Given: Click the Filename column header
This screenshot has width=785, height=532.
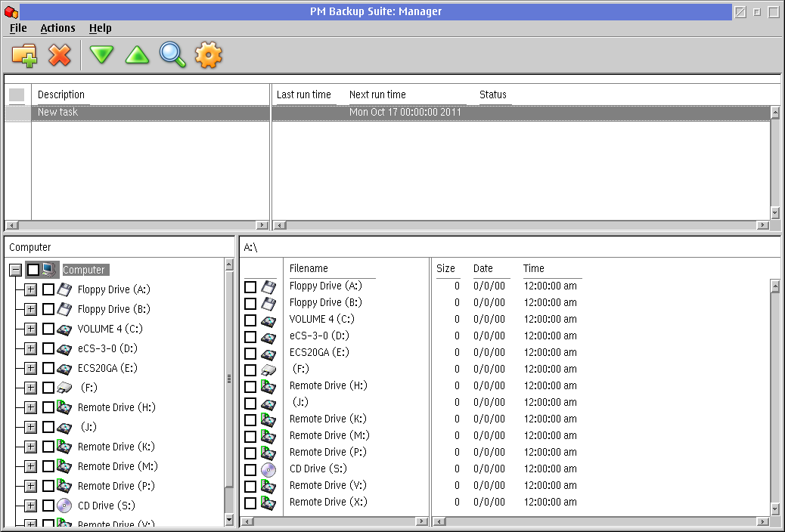Looking at the screenshot, I should tap(309, 268).
